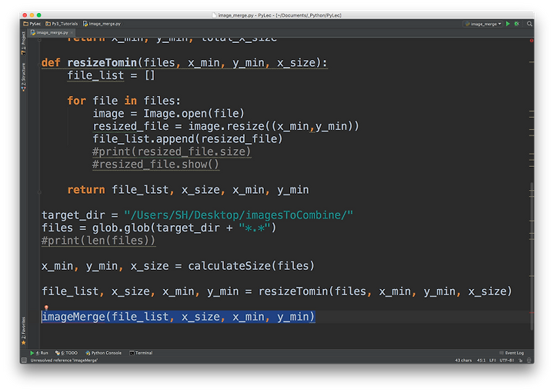
Task: Click the 43 chars status entry
Action: (x=463, y=360)
